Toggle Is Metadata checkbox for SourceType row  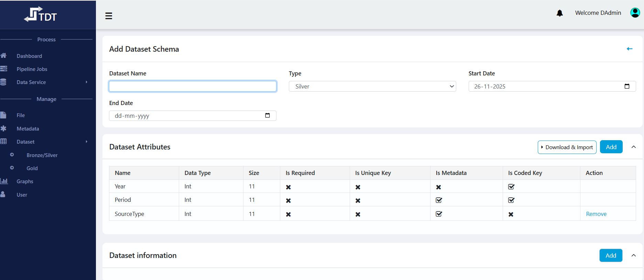tap(439, 214)
